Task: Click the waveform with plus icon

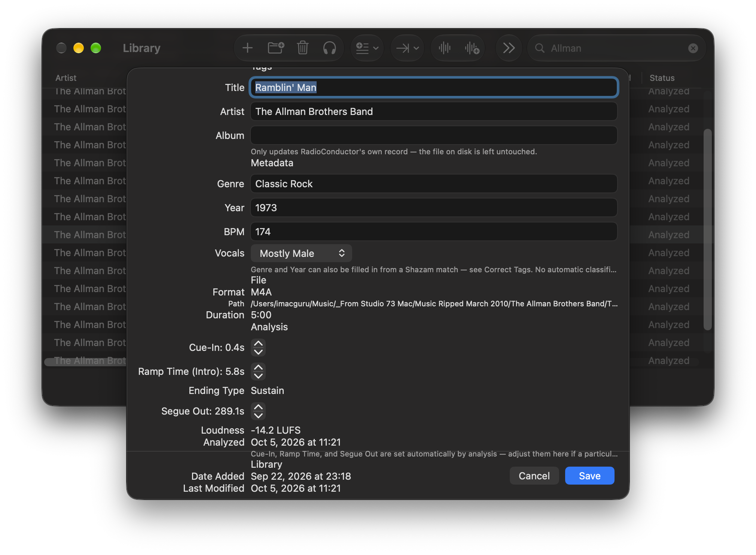Action: click(x=472, y=48)
